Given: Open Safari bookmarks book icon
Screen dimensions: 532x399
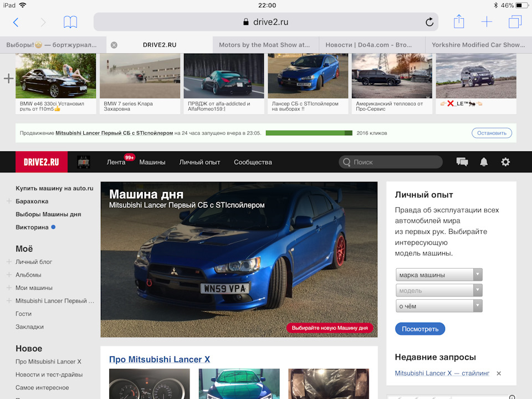Looking at the screenshot, I should click(x=70, y=22).
